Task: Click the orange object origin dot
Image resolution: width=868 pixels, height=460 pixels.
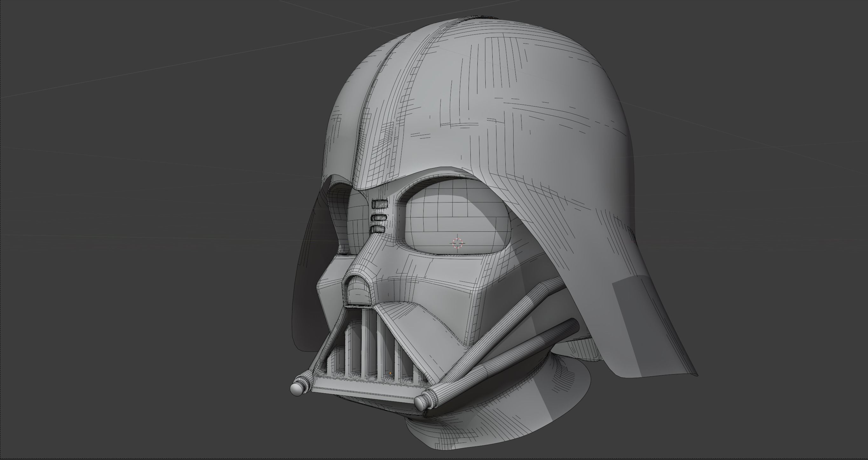Action: 390,373
